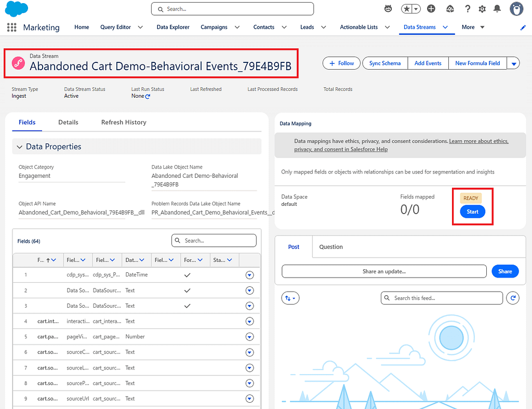The width and height of the screenshot is (532, 409).
Task: Open the Help question mark icon
Action: click(468, 9)
